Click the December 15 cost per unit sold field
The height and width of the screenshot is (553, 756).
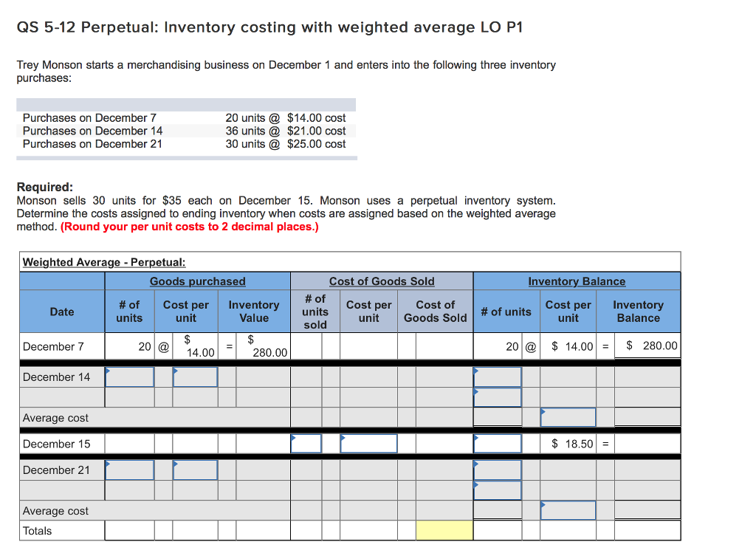coord(368,443)
